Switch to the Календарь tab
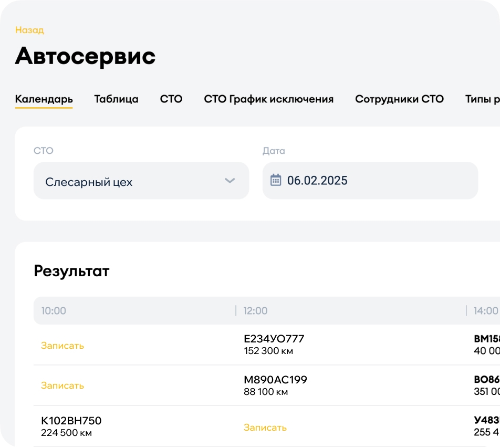 click(x=44, y=99)
